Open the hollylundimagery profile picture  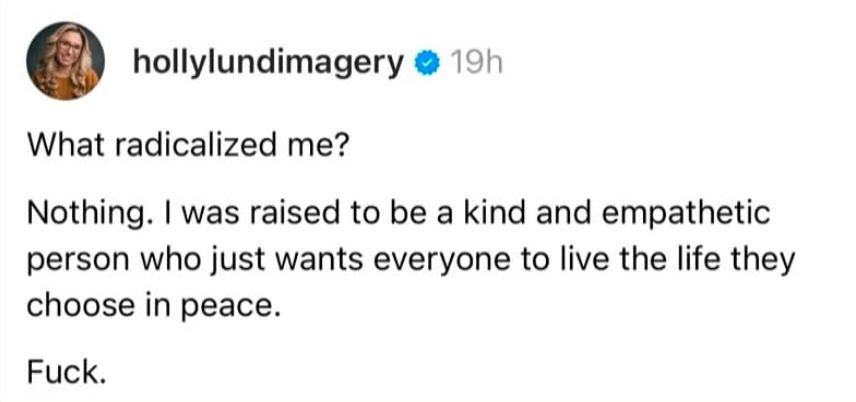[x=66, y=61]
